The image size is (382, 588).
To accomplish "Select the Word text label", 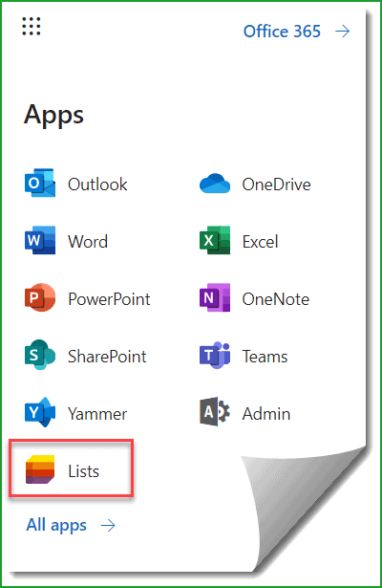I will pos(88,242).
